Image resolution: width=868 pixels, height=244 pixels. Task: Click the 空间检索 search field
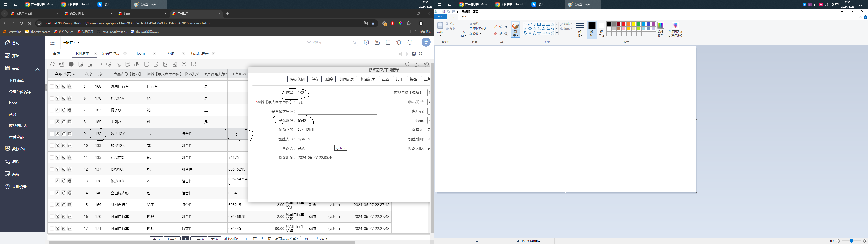330,42
